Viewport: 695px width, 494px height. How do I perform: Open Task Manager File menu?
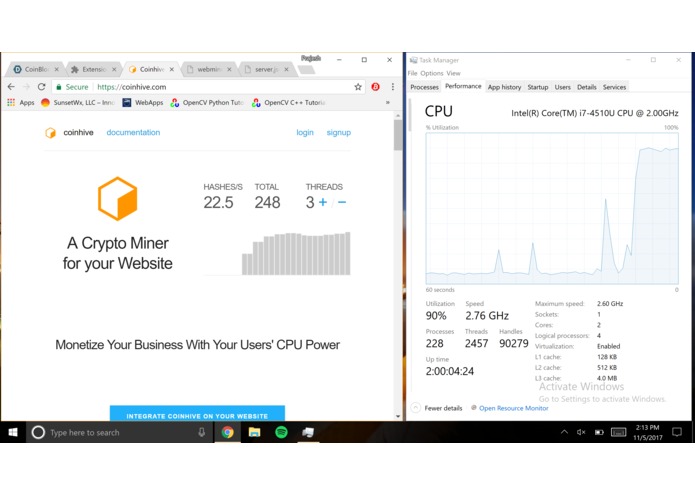412,73
